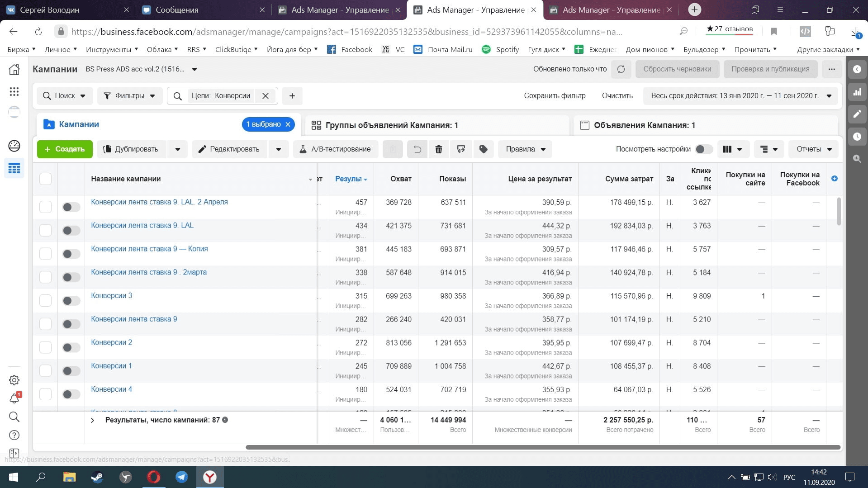Image resolution: width=868 pixels, height=488 pixels.
Task: Open the history clock panel on right rail
Action: (857, 136)
